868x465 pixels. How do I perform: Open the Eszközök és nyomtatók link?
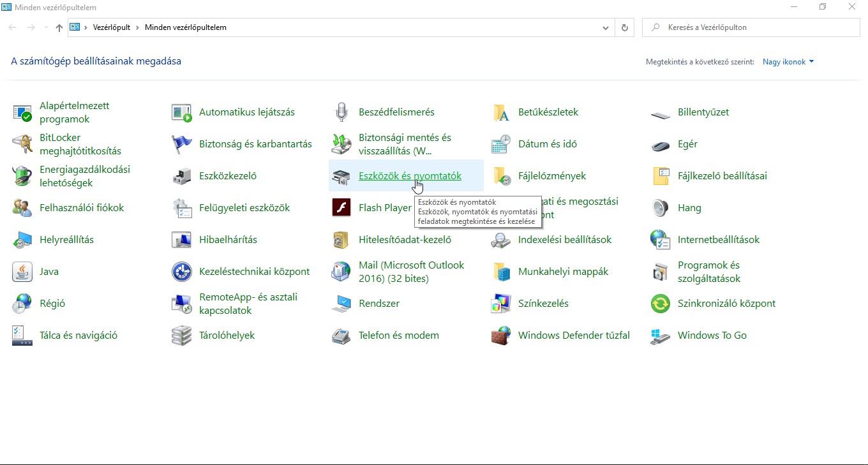(x=410, y=176)
